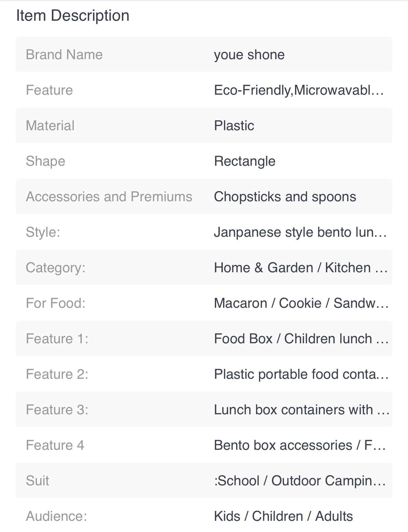408x532 pixels.
Task: Expand the Bento box accessories value
Action: point(300,445)
